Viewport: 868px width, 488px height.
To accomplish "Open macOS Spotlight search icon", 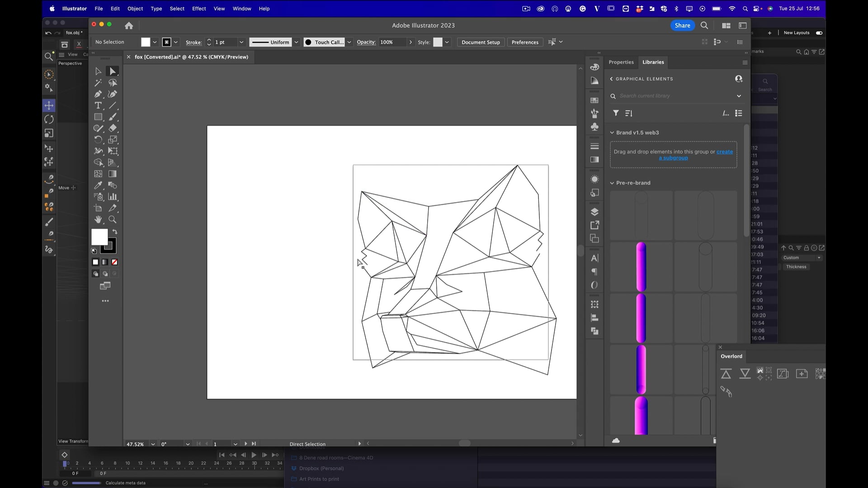I will pos(745,9).
